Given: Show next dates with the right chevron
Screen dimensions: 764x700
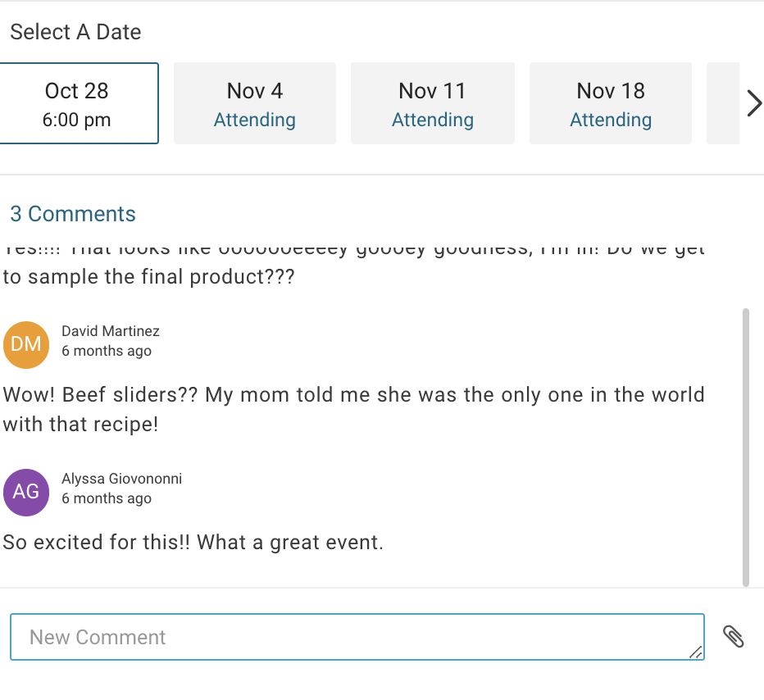Looking at the screenshot, I should pyautogui.click(x=753, y=103).
